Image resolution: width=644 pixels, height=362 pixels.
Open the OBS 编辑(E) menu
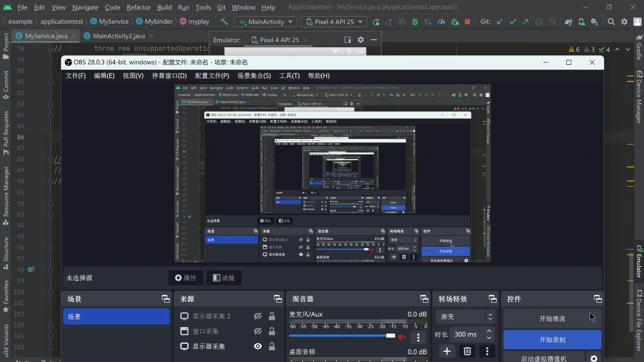click(x=104, y=76)
